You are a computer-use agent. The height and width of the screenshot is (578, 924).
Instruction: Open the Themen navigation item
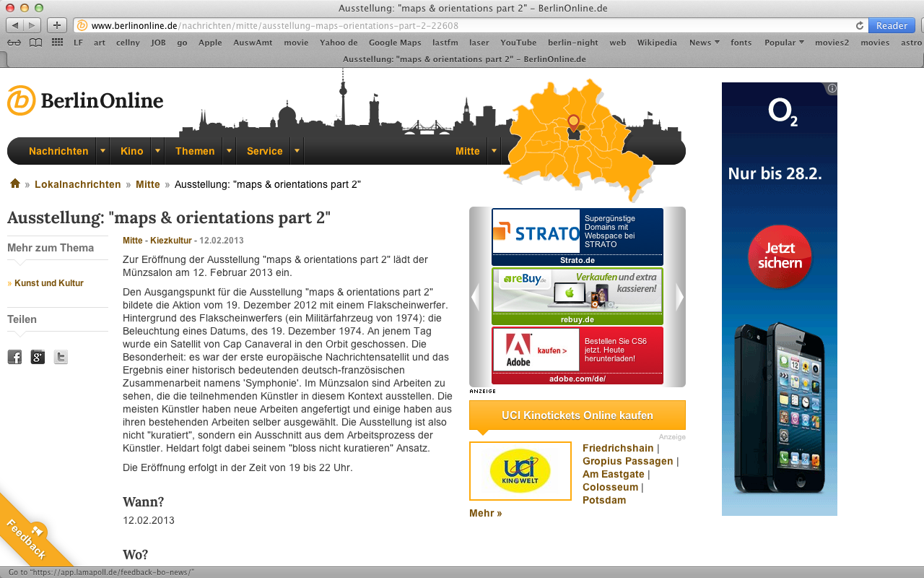(195, 151)
